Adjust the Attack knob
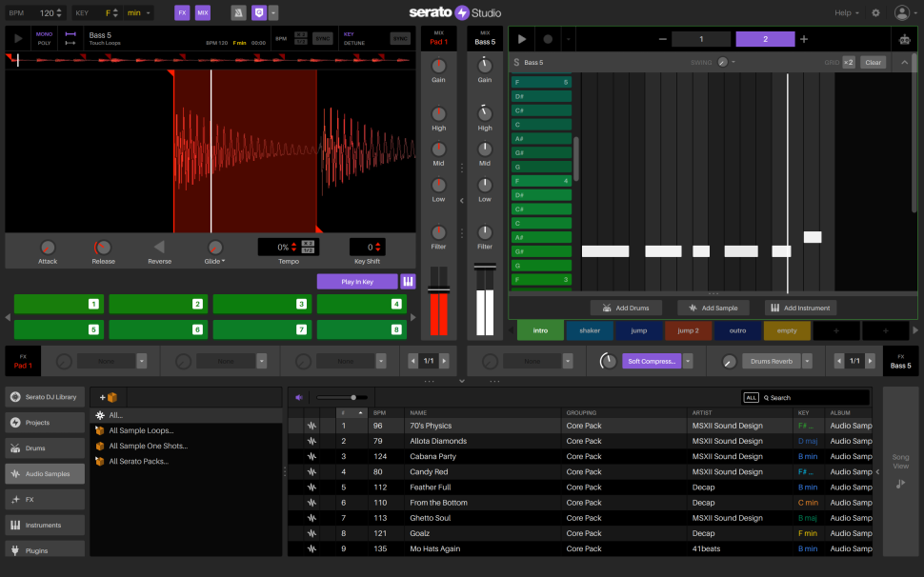 (x=48, y=248)
